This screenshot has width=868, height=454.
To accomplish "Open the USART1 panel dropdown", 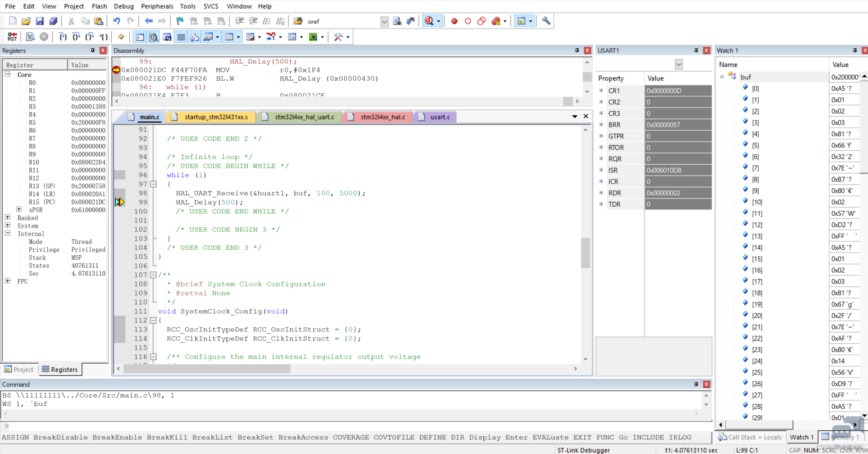I will (x=679, y=64).
